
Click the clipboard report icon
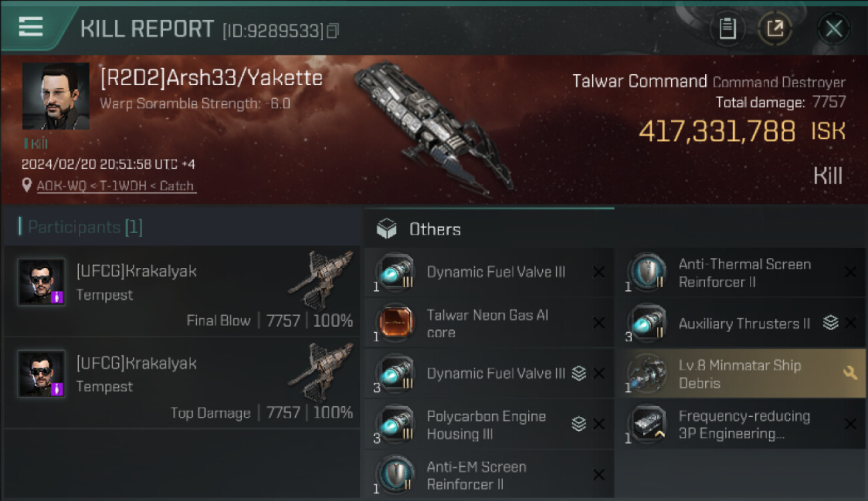[x=727, y=29]
